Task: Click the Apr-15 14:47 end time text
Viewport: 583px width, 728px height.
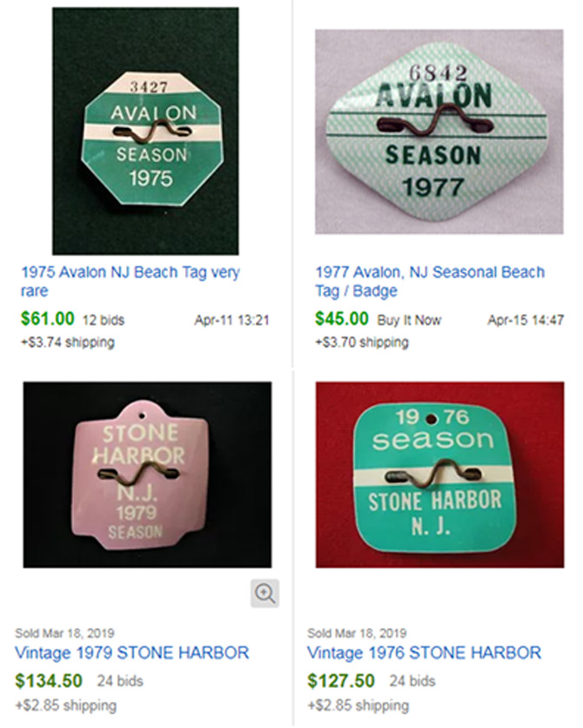Action: [x=515, y=319]
